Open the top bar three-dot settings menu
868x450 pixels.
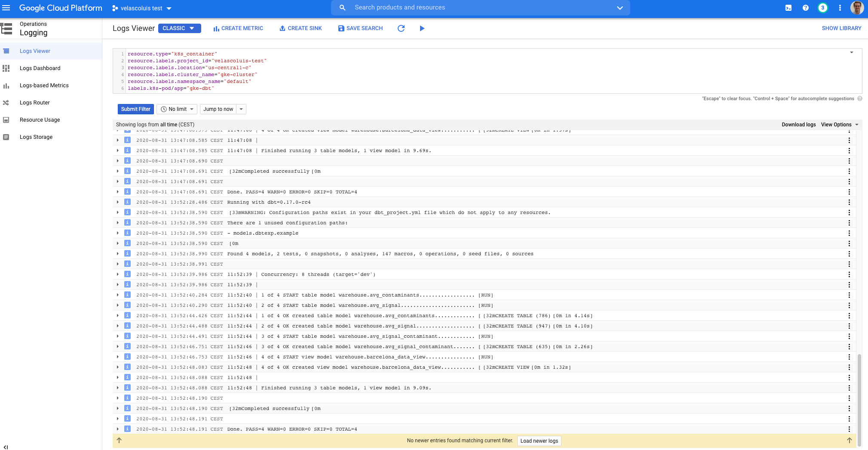coord(840,8)
